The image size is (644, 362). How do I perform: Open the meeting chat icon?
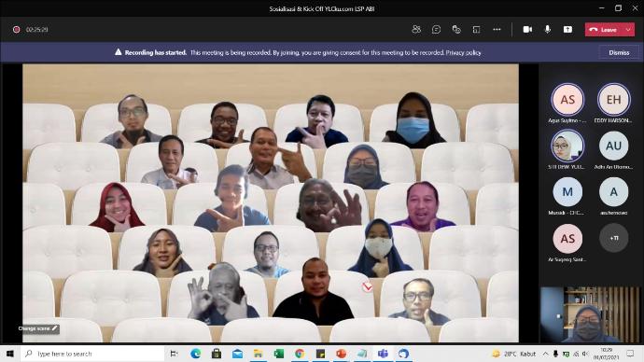(x=436, y=29)
